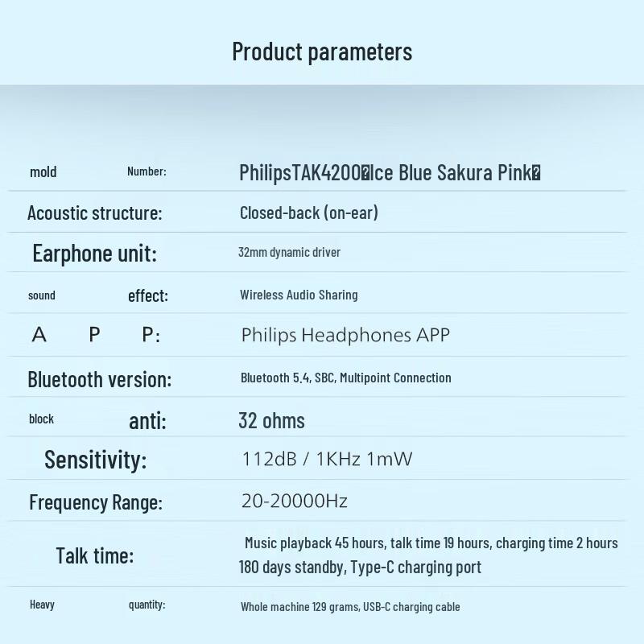Select the "Frequency Range:" label
Screen dimensions: 644x644
95,502
